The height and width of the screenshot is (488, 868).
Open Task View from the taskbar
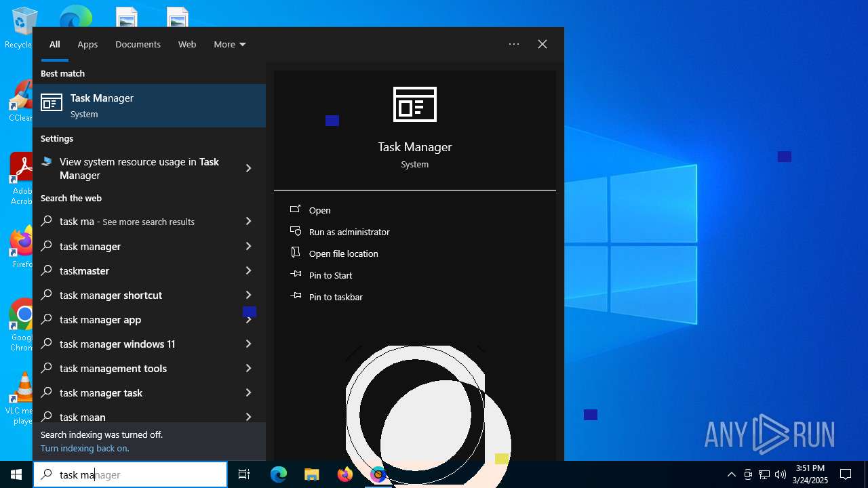(x=244, y=474)
